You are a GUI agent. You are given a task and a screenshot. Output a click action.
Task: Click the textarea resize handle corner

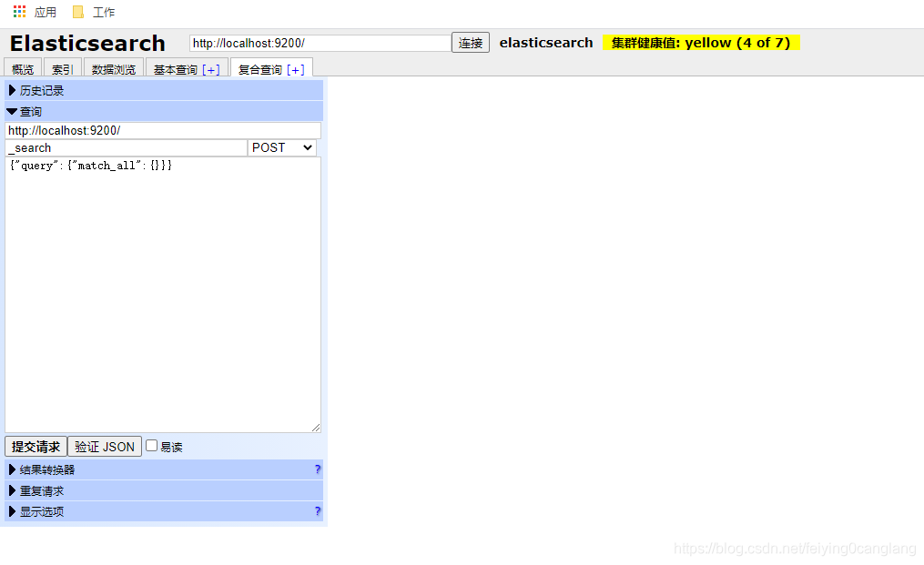(x=317, y=428)
